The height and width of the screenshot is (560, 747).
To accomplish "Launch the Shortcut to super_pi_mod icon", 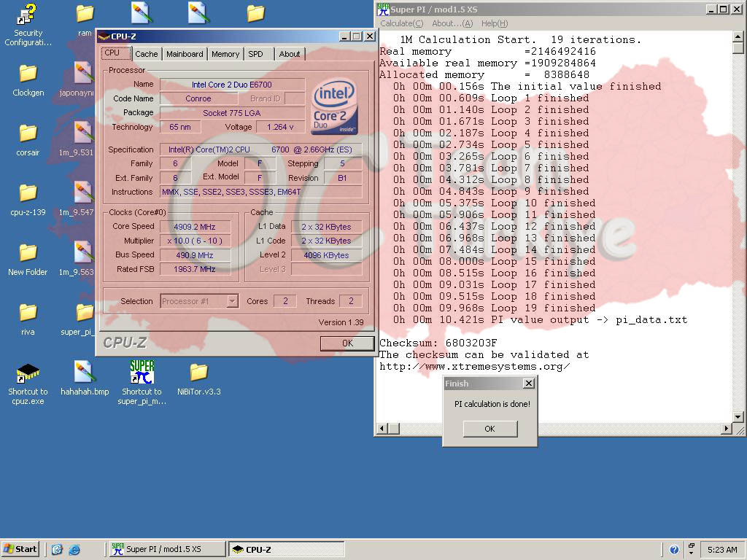I will [142, 383].
